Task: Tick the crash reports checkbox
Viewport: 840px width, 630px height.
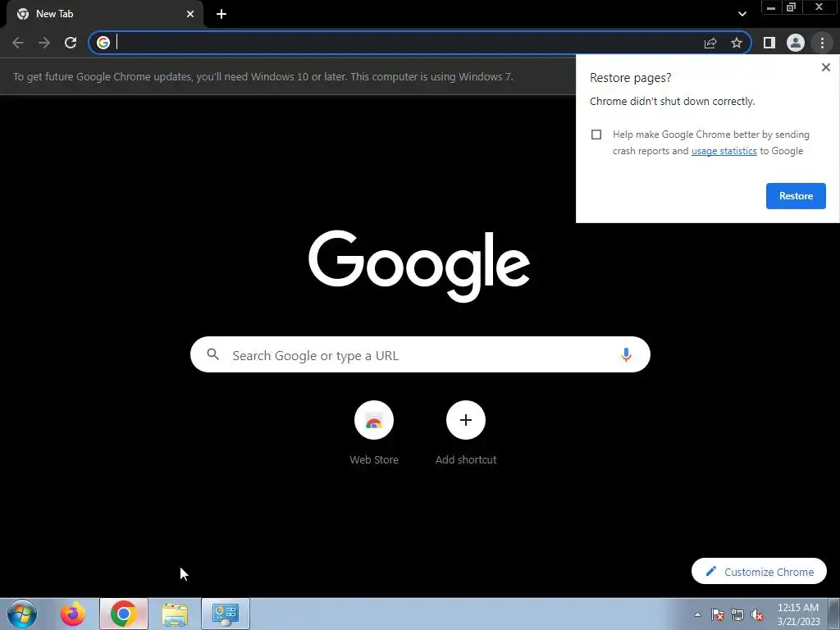Action: (596, 135)
